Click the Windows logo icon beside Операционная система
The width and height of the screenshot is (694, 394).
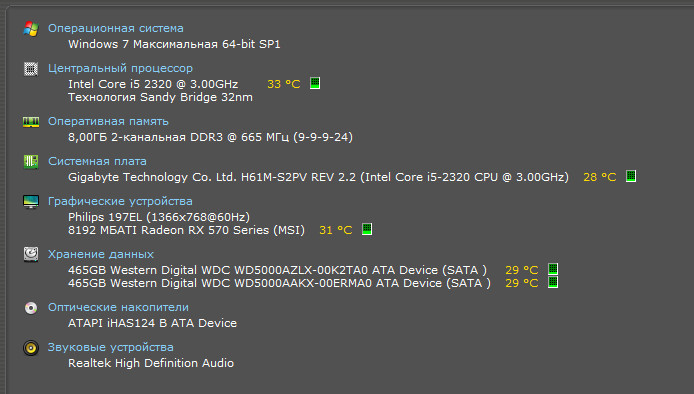pos(31,29)
